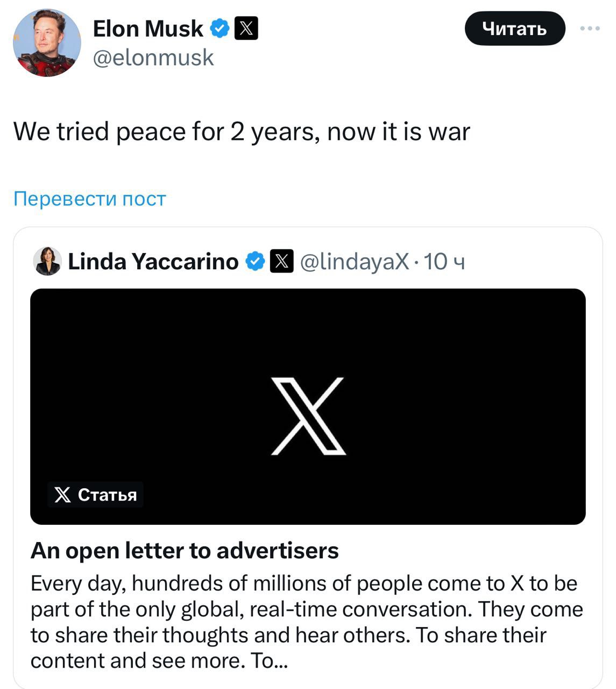Click the Elon Musk display name
Viewport: 616px width, 689px height.
(148, 29)
